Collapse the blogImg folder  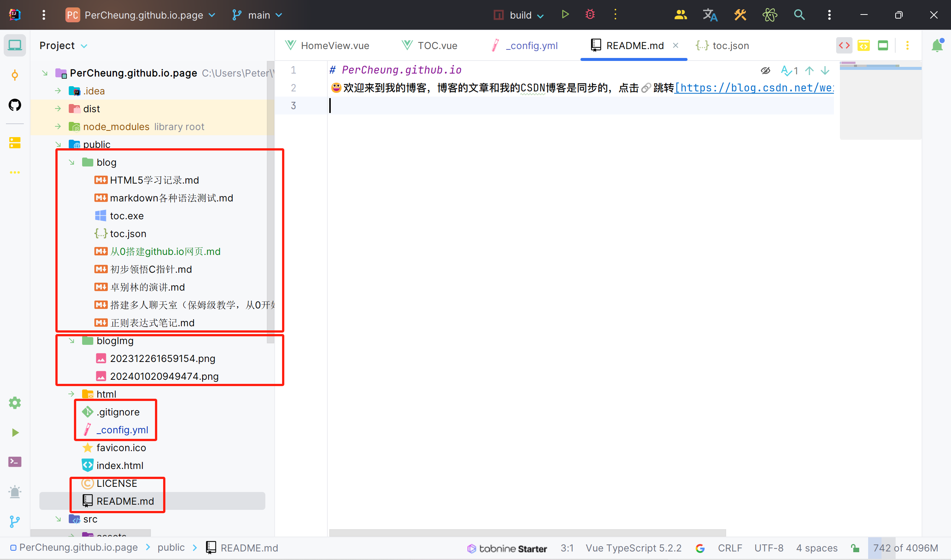[x=71, y=340]
